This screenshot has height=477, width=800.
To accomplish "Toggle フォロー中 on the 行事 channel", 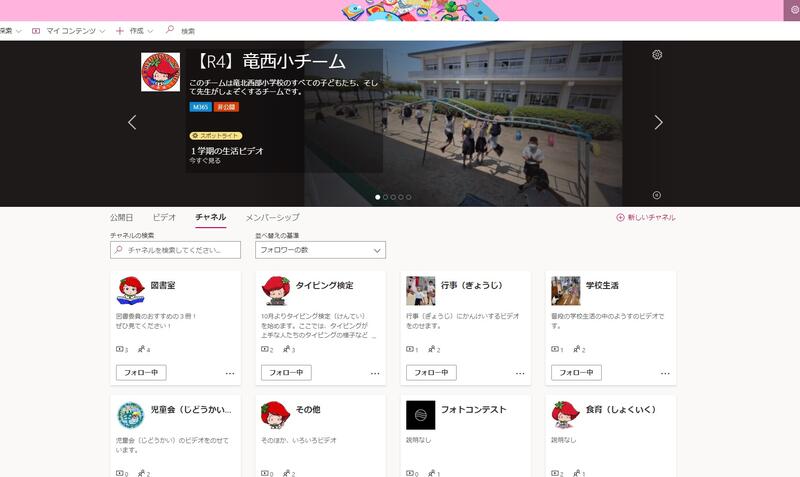I will [x=431, y=372].
